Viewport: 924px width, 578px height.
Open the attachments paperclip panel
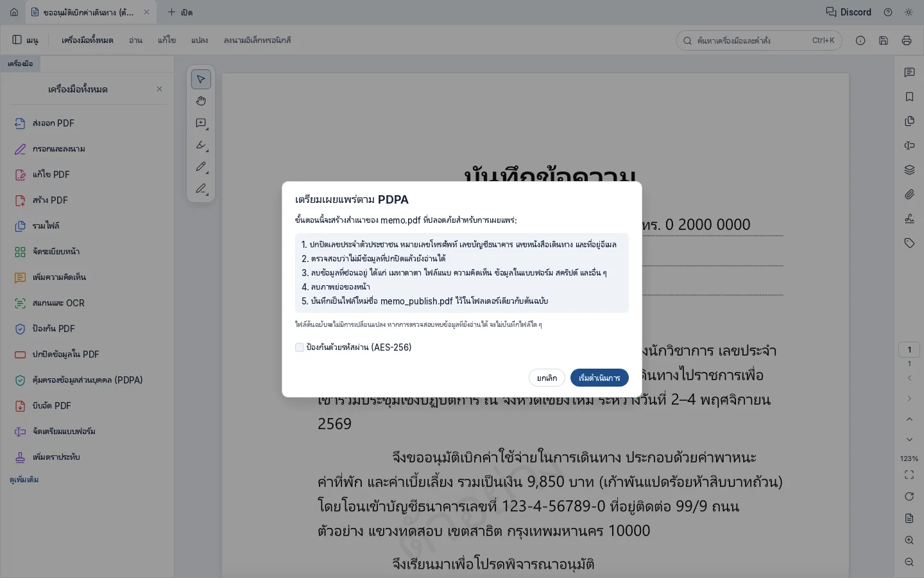point(909,195)
